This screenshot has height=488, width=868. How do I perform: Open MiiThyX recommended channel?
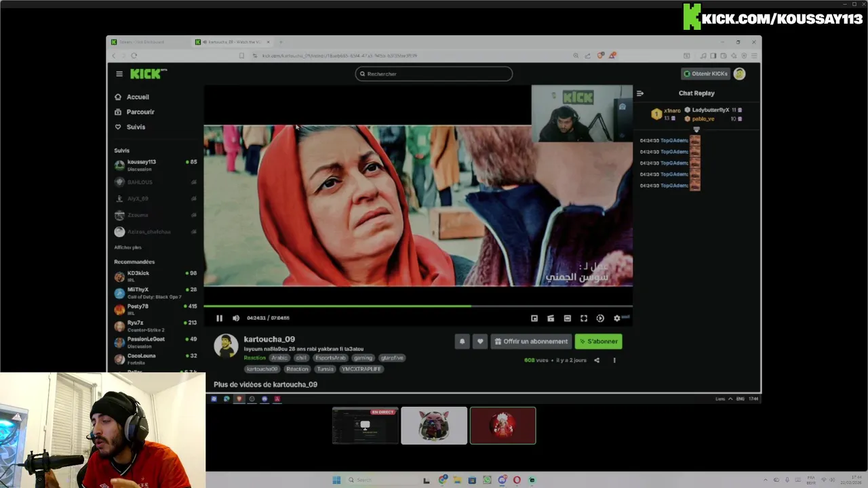(155, 293)
